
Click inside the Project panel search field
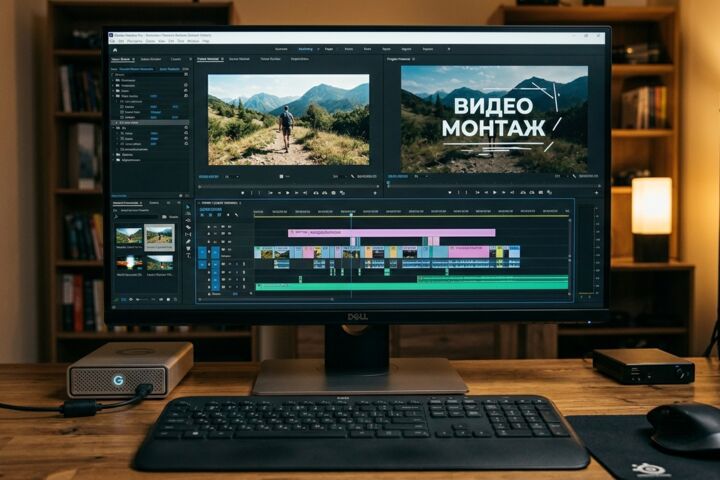pyautogui.click(x=139, y=217)
